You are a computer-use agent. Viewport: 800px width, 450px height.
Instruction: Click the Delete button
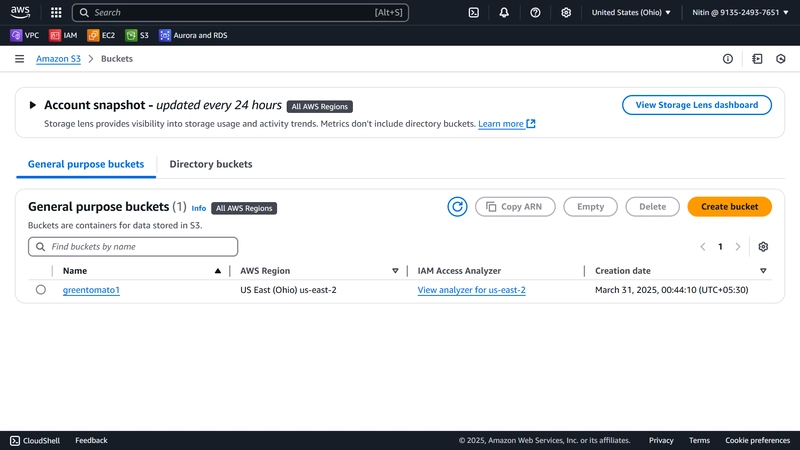click(652, 207)
